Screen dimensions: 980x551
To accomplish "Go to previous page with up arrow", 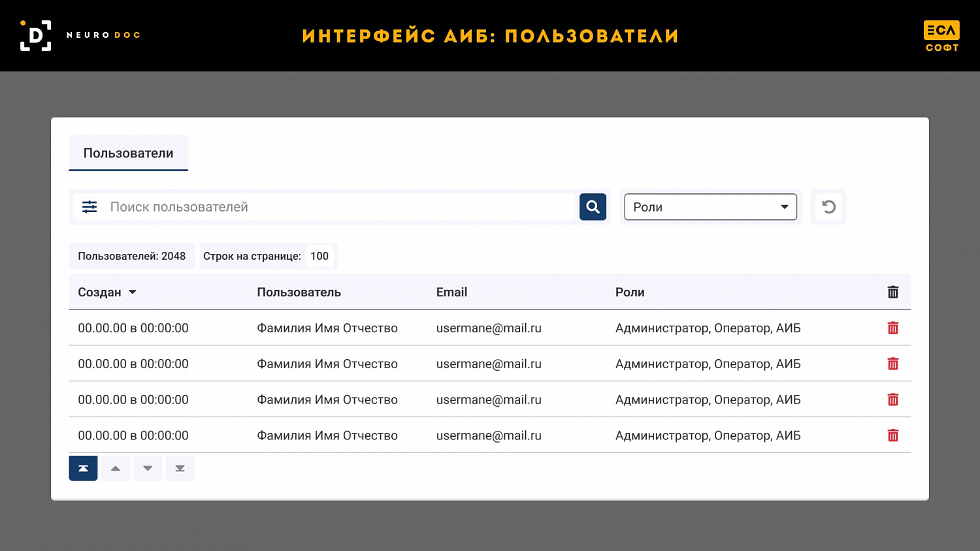I will pyautogui.click(x=116, y=468).
